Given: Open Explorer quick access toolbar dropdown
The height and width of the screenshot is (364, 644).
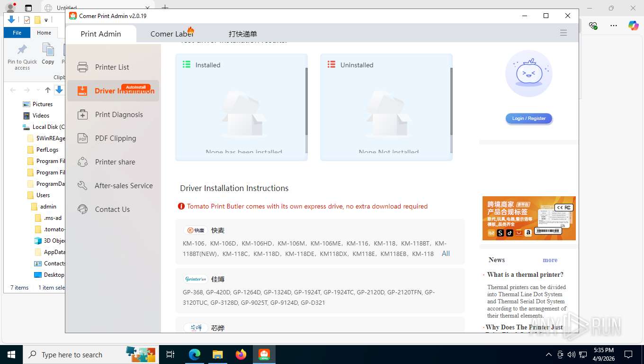Looking at the screenshot, I should point(46,20).
